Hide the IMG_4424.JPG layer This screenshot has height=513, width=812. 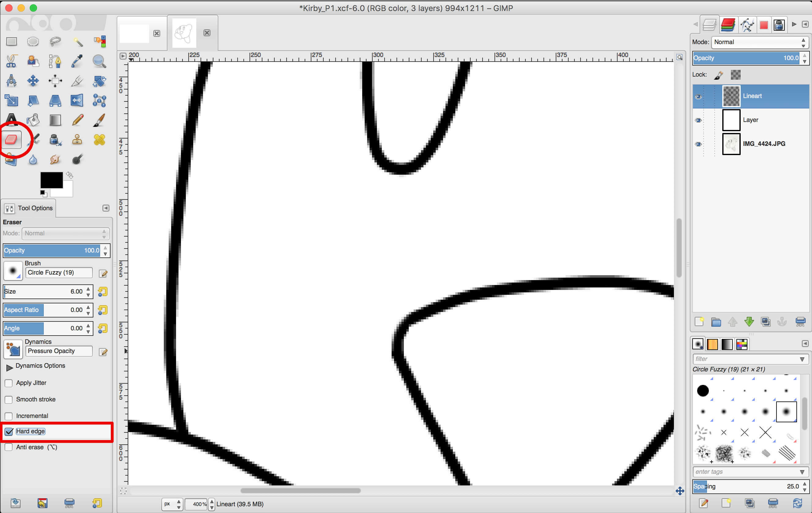[698, 144]
